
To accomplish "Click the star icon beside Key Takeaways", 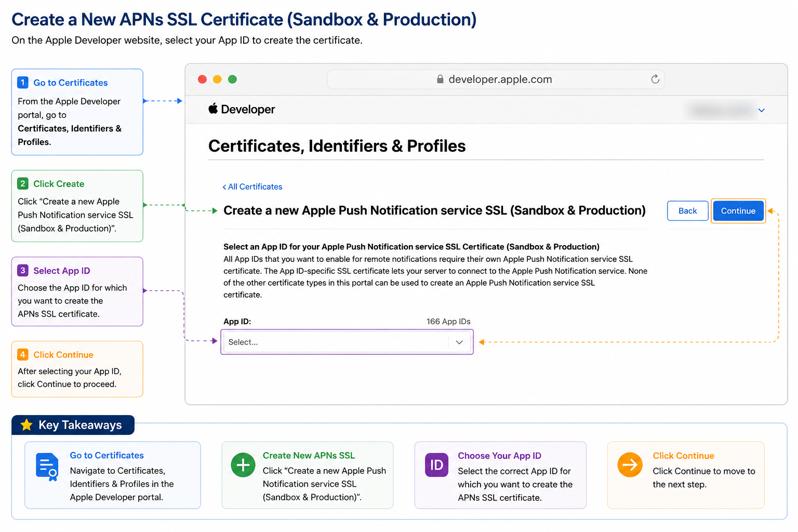I will point(26,425).
